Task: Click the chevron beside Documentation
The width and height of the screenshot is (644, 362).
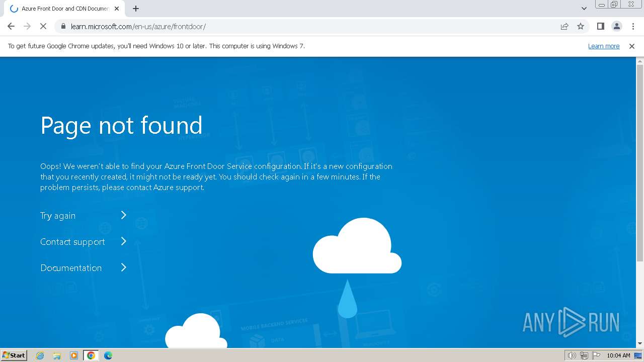Action: tap(123, 267)
